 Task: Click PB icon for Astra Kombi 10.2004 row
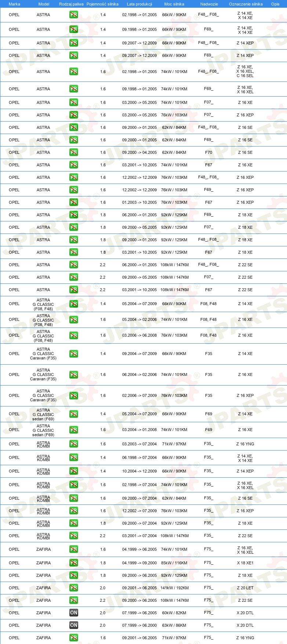pyautogui.click(x=74, y=471)
